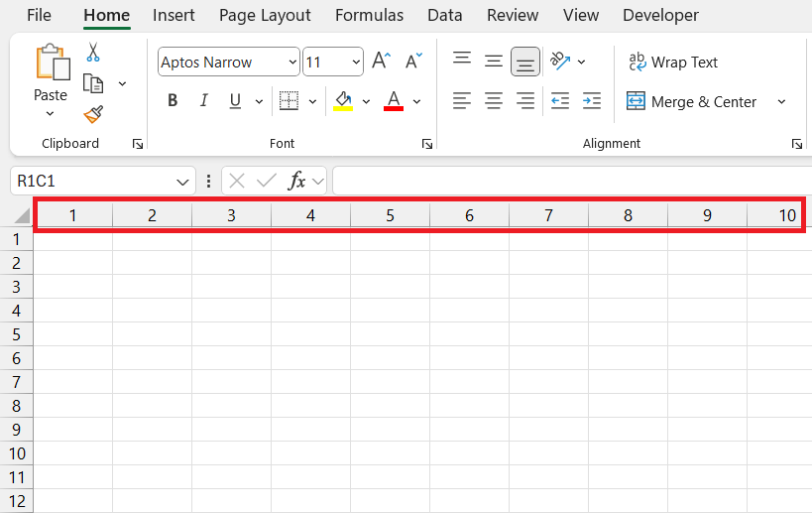Cancel entry with formula bar X
812x513 pixels.
(x=237, y=181)
